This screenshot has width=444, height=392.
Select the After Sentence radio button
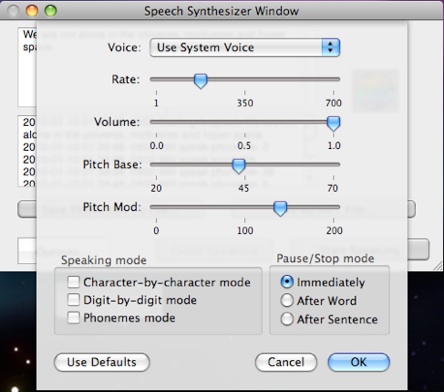(287, 319)
